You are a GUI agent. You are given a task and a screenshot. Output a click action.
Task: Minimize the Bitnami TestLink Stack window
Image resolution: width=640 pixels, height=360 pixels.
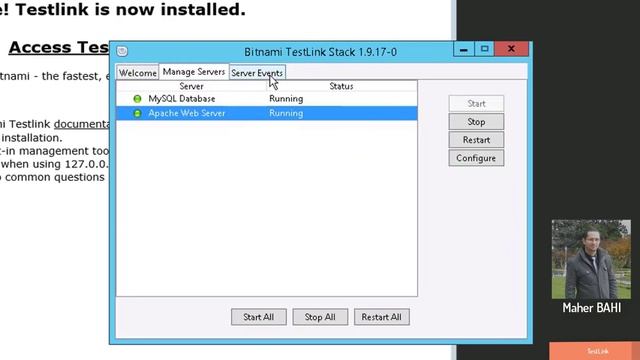pos(463,49)
